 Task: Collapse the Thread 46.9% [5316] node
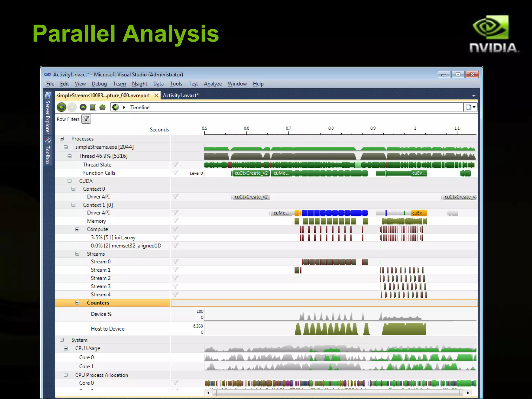70,156
